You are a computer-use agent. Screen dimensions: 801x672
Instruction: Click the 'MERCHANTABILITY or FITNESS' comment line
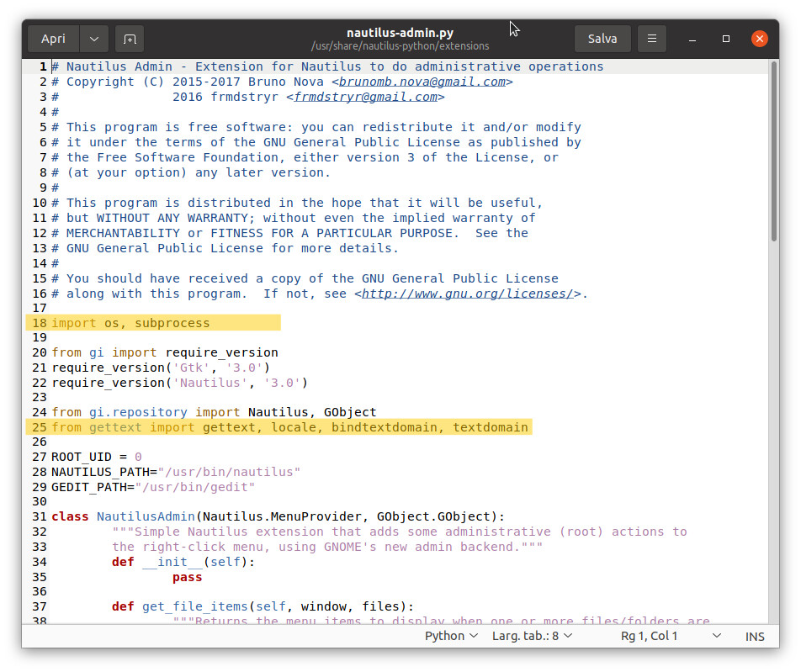pos(289,233)
